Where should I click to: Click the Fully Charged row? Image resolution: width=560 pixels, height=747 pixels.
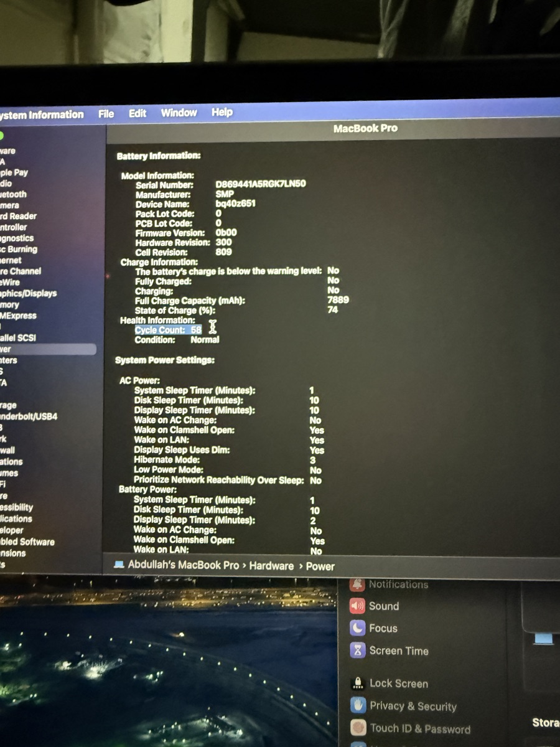pyautogui.click(x=237, y=281)
